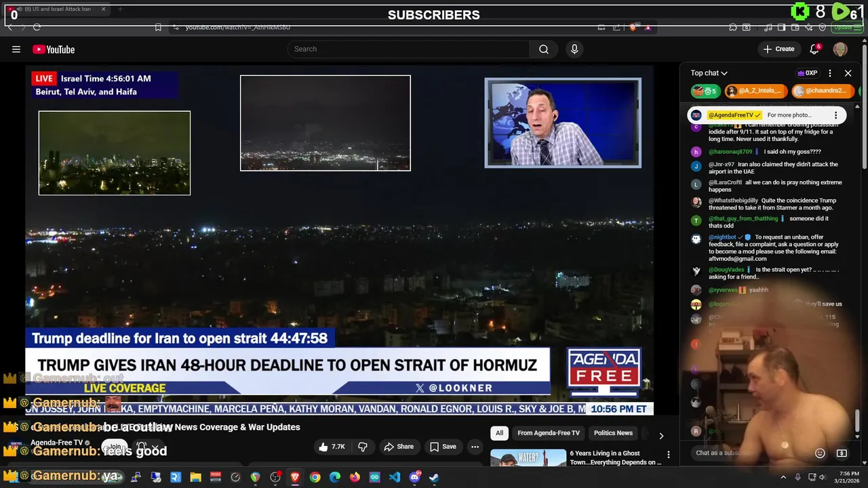Go back in the browser
The width and height of the screenshot is (868, 488).
tap(9, 27)
